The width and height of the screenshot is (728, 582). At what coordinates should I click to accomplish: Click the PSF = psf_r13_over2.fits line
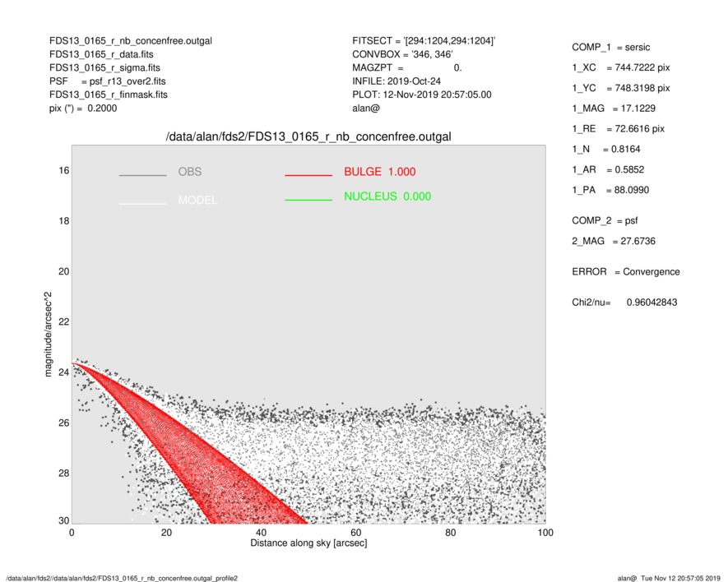(x=107, y=81)
